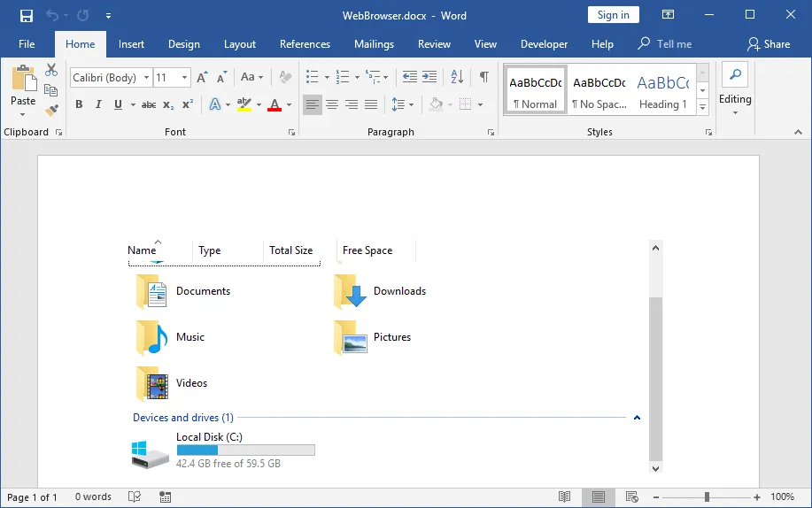
Task: Open the font size dropdown
Action: 184,78
